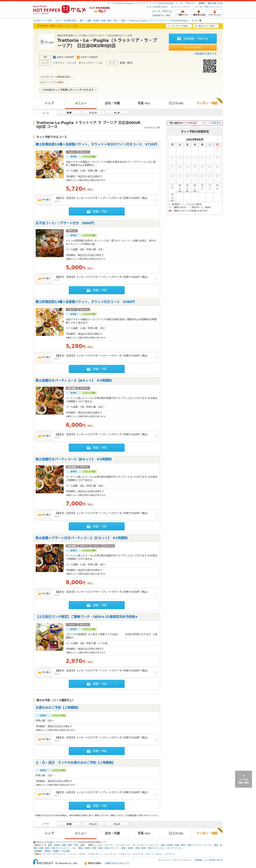Viewport: 256px width, 868px height.
Task: Click the Hot Pepper Gourmet logo
Action: 59,10
